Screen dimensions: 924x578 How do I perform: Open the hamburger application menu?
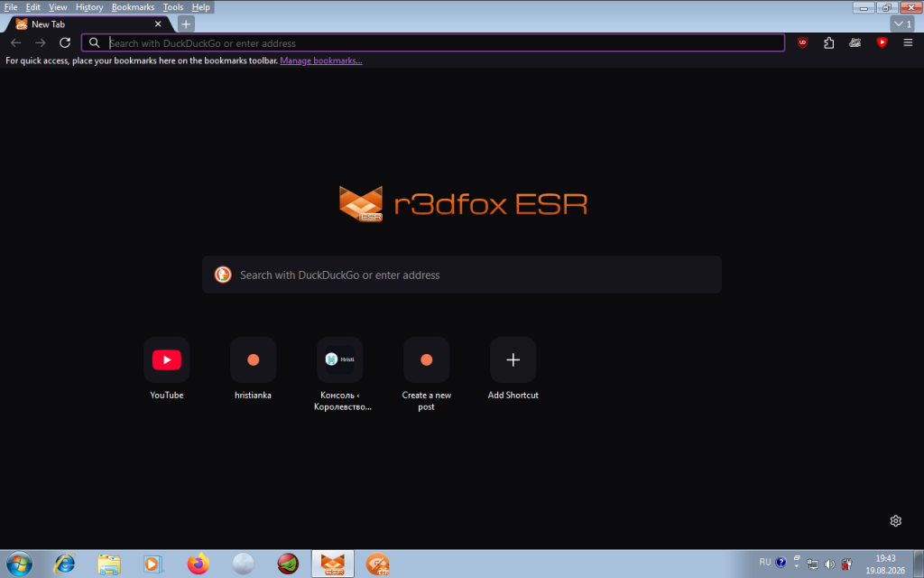tap(908, 42)
